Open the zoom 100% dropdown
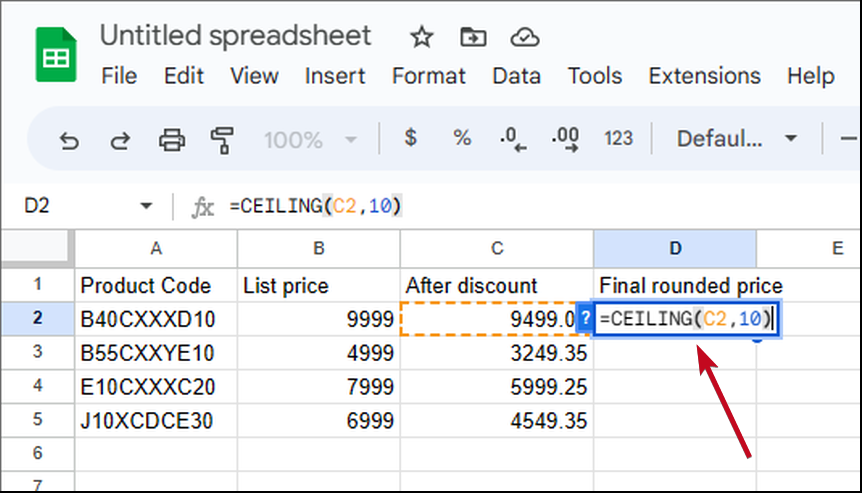The width and height of the screenshot is (862, 493). pos(311,140)
